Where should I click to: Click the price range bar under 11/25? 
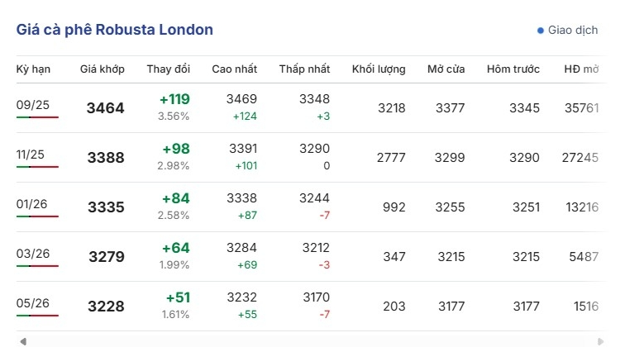pyautogui.click(x=37, y=167)
